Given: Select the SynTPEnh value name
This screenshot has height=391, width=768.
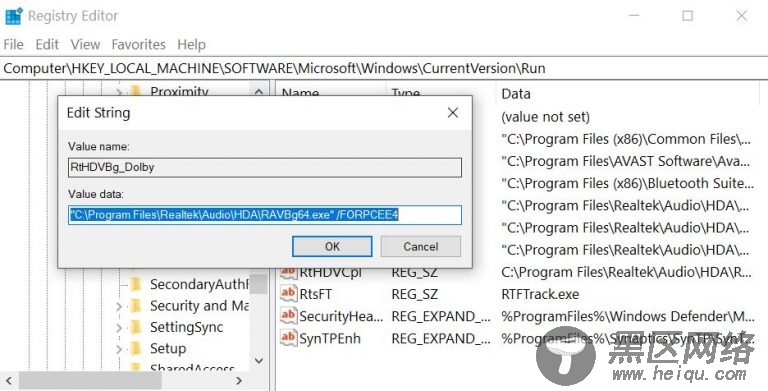Looking at the screenshot, I should 330,338.
